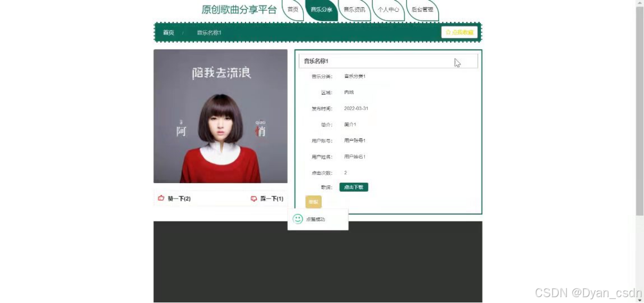
Task: Click the vertical page scrollbar
Action: [x=640, y=151]
